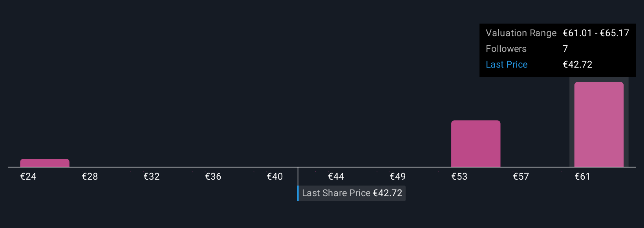The image size is (644, 228).
Task: Click the €28 axis label
Action: point(90,177)
